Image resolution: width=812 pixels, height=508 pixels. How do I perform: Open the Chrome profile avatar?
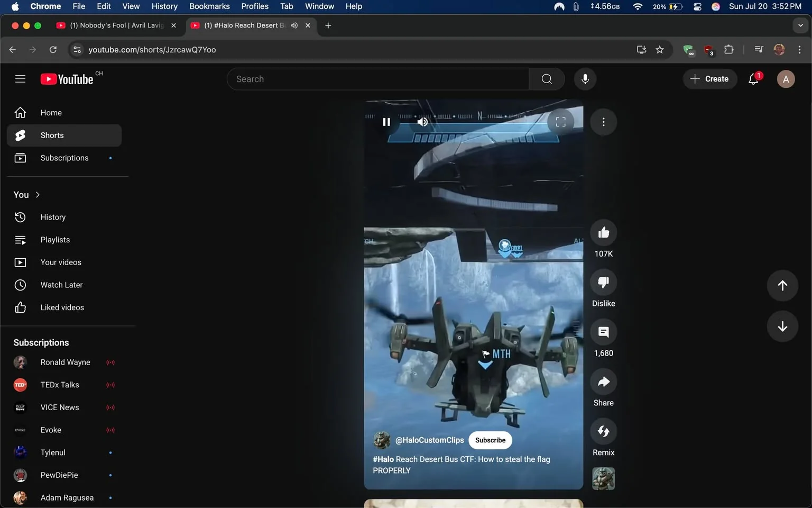pyautogui.click(x=779, y=50)
